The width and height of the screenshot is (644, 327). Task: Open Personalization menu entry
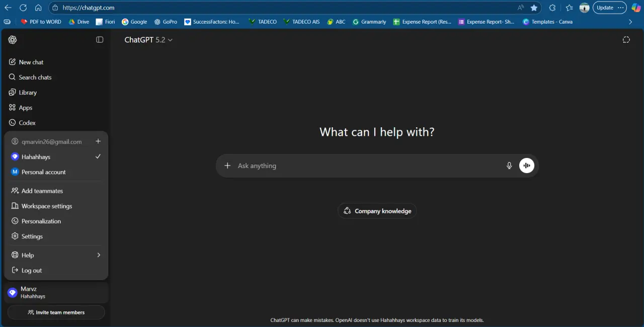(x=56, y=221)
